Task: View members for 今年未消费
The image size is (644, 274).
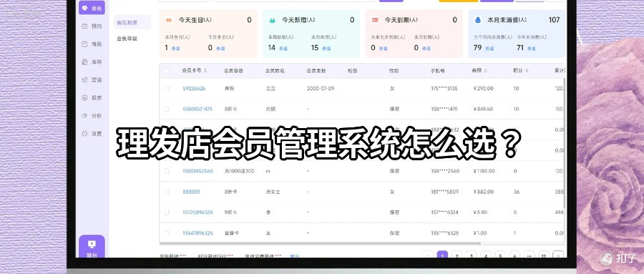Action: [532, 49]
